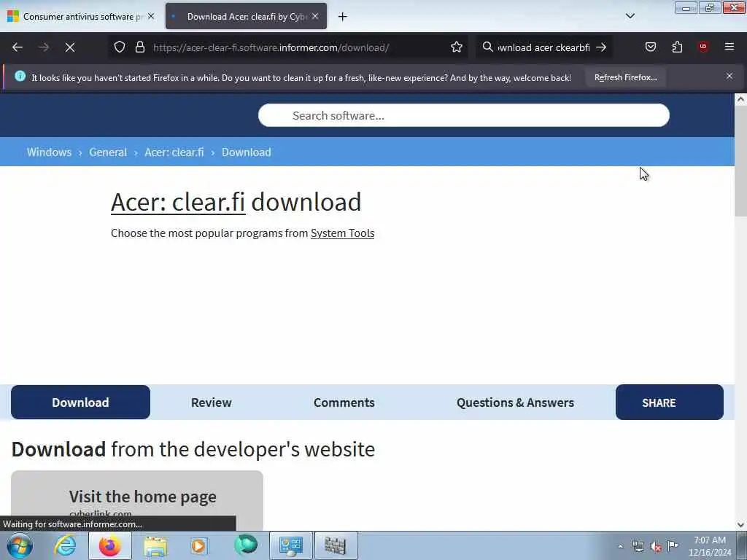747x560 pixels.
Task: Open a new tab with plus button
Action: tap(343, 17)
